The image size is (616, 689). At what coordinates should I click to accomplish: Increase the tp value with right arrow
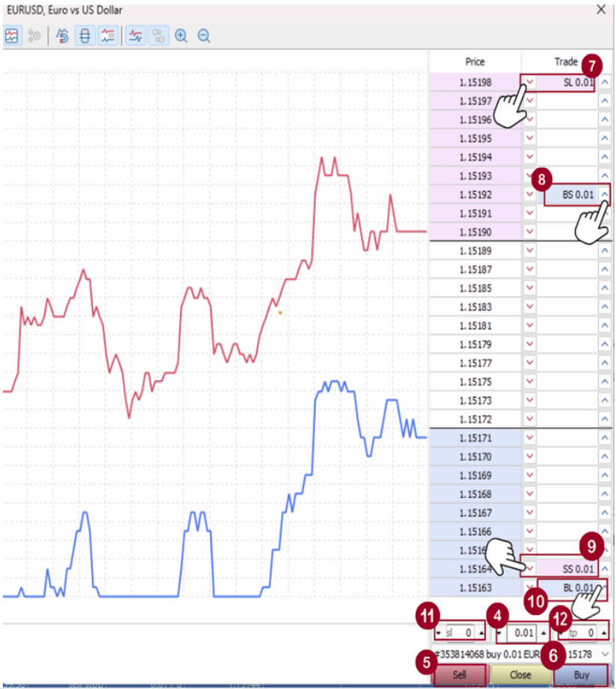click(x=603, y=633)
